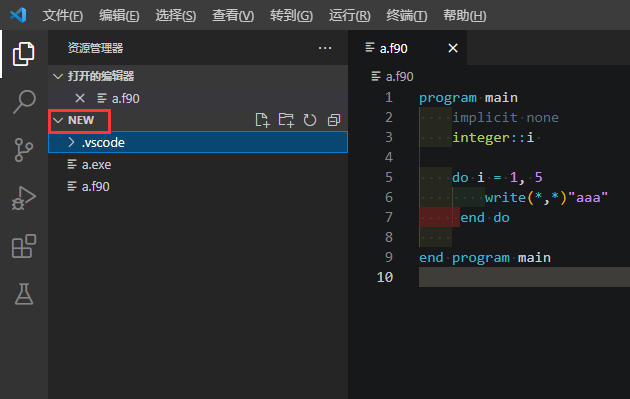Close a.f90 in open editors list
This screenshot has width=630, height=399.
[x=80, y=98]
